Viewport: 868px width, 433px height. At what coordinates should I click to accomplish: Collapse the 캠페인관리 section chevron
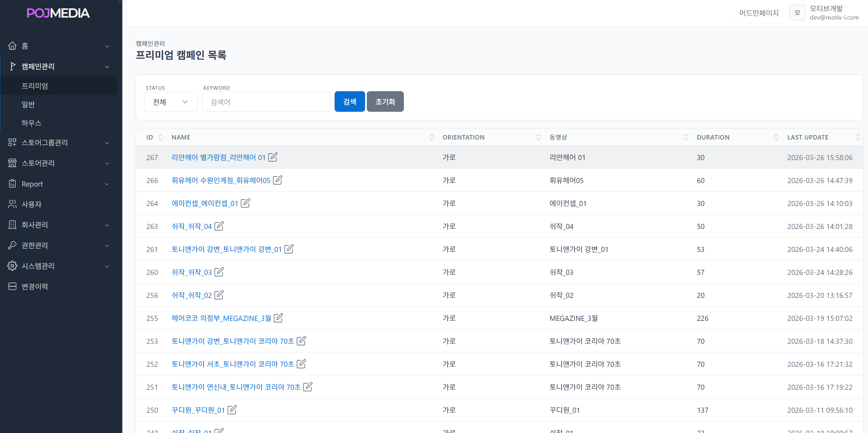click(x=107, y=66)
